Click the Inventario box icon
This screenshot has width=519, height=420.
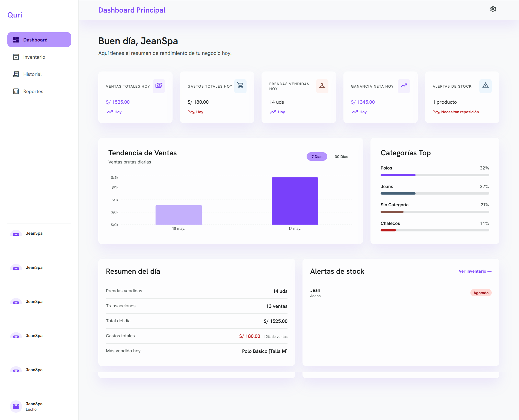point(16,57)
